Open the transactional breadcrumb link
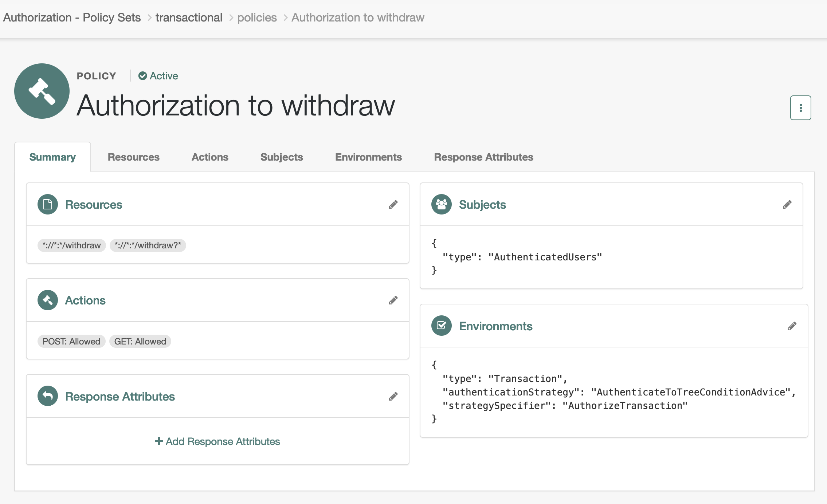The height and width of the screenshot is (504, 827). [189, 17]
